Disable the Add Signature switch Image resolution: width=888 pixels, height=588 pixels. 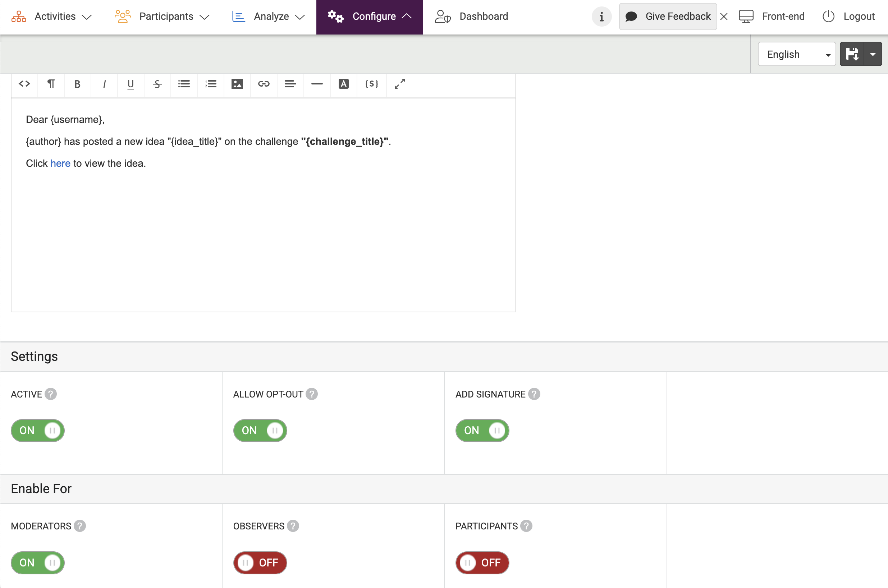(x=482, y=430)
